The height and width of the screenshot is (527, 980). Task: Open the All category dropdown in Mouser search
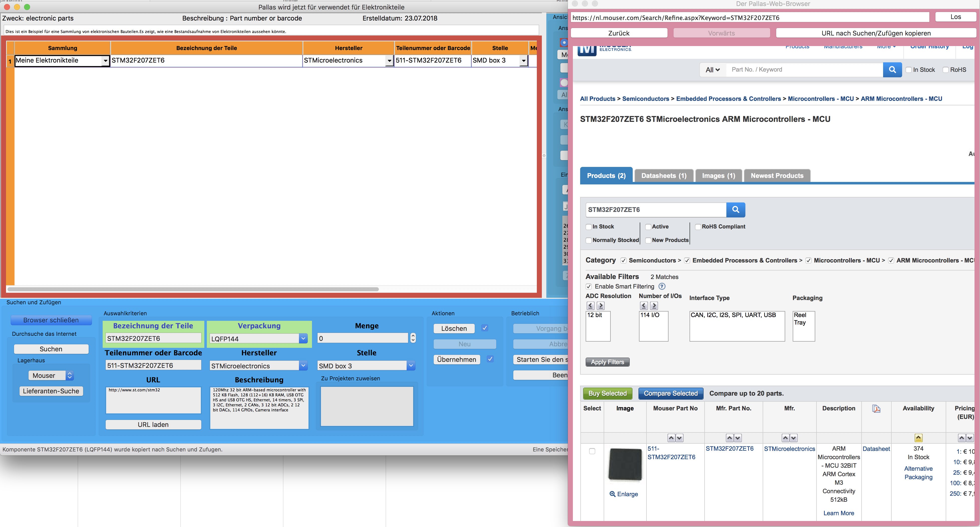tap(713, 70)
